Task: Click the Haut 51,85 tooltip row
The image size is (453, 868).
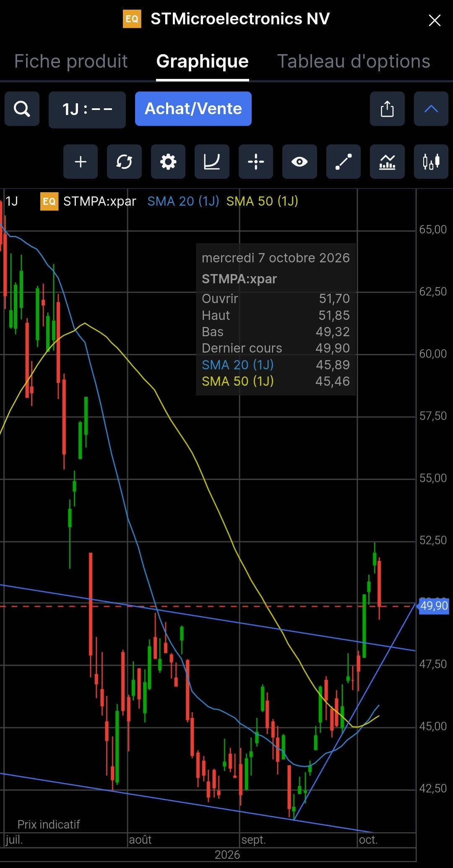Action: 276,315
